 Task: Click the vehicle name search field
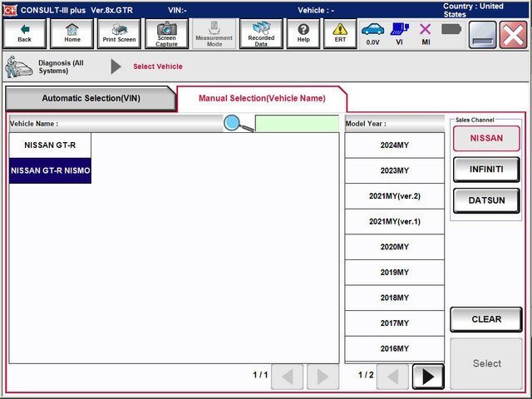(x=297, y=124)
